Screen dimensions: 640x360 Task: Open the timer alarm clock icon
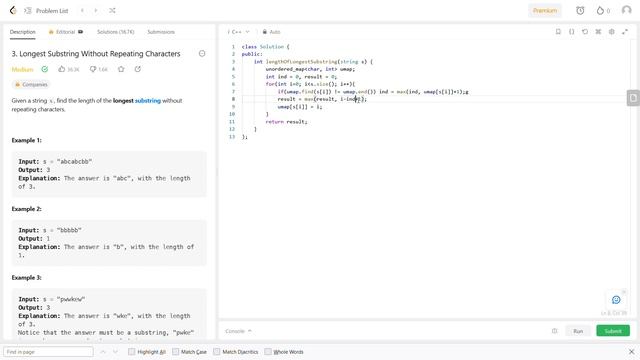pyautogui.click(x=580, y=11)
